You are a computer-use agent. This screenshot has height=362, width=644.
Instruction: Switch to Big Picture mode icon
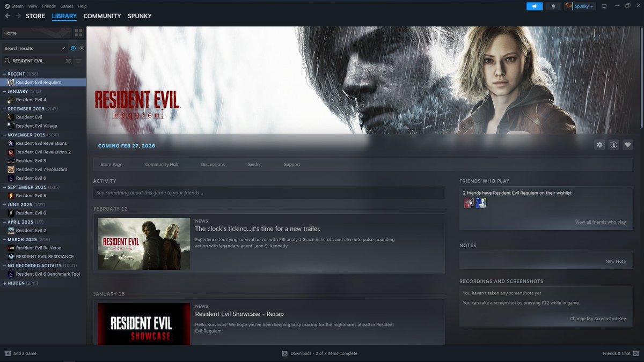point(604,6)
